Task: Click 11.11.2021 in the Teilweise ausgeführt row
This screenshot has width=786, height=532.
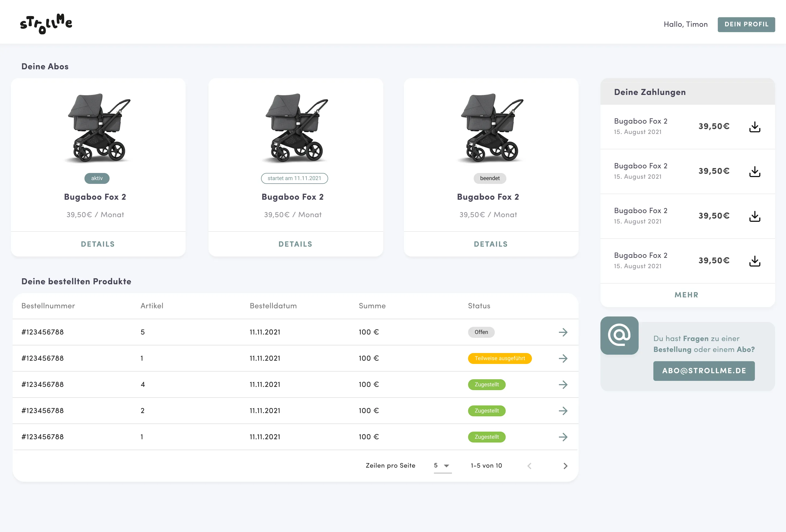Action: pyautogui.click(x=265, y=358)
